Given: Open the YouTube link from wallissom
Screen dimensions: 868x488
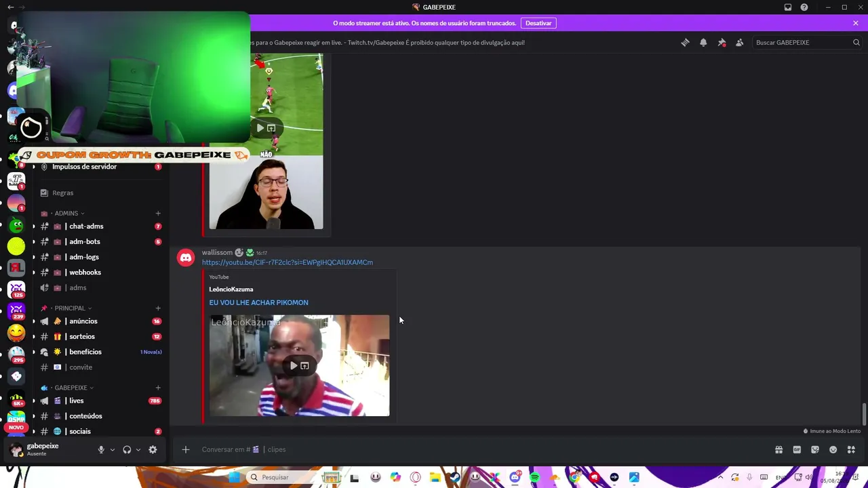Looking at the screenshot, I should 288,262.
